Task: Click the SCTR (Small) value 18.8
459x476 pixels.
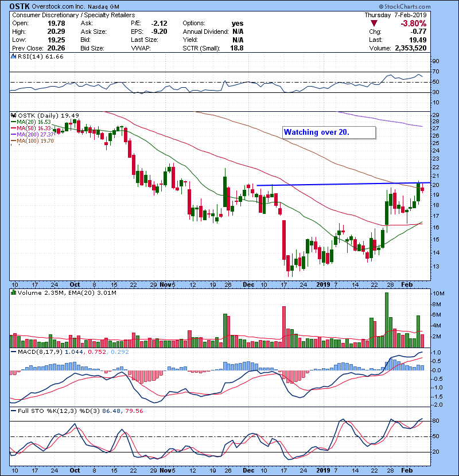Action: point(236,48)
